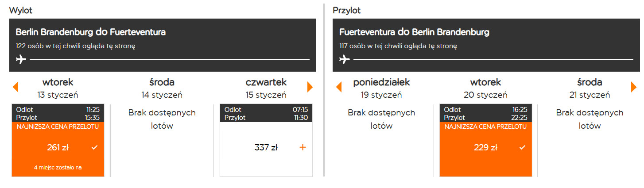Viewport: 644px width, 188px height.
Task: Select the środa 14 styczeń date
Action: pos(162,88)
